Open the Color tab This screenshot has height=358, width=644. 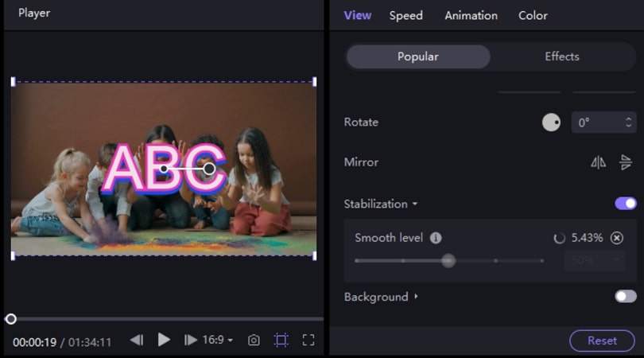click(533, 16)
